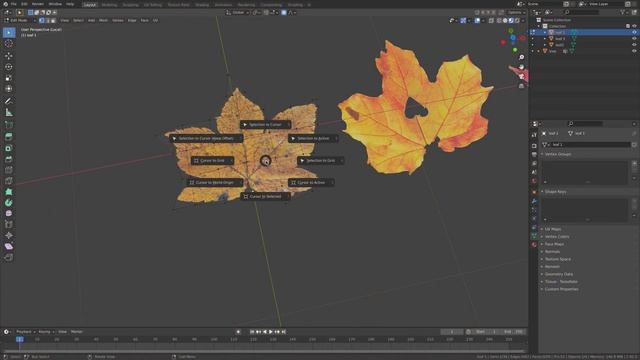
Task: Select the Measure tool
Action: click(x=9, y=113)
